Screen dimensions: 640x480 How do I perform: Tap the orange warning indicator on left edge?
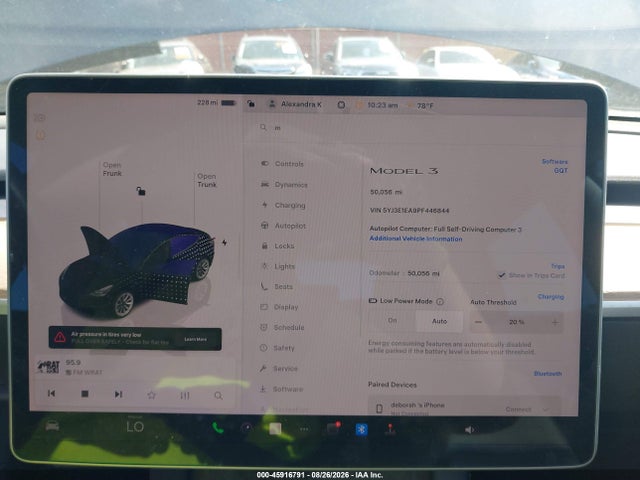pyautogui.click(x=40, y=135)
